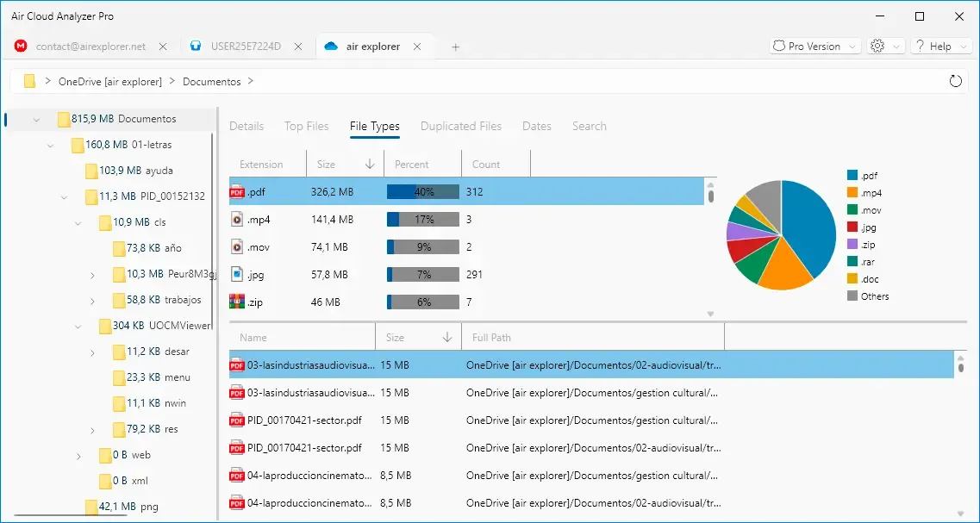Switch to the Dates tab
The image size is (980, 523).
tap(537, 126)
